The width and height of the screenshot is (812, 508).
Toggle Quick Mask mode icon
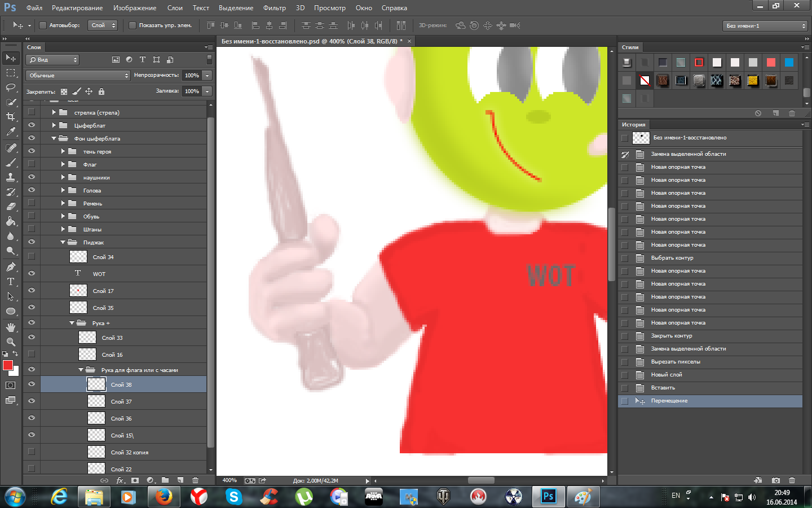tap(11, 386)
